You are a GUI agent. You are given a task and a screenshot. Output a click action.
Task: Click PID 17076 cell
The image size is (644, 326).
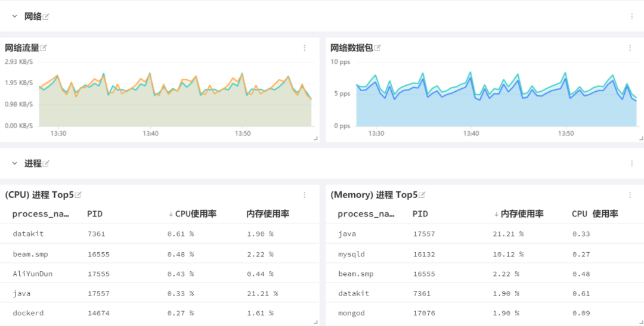(424, 313)
